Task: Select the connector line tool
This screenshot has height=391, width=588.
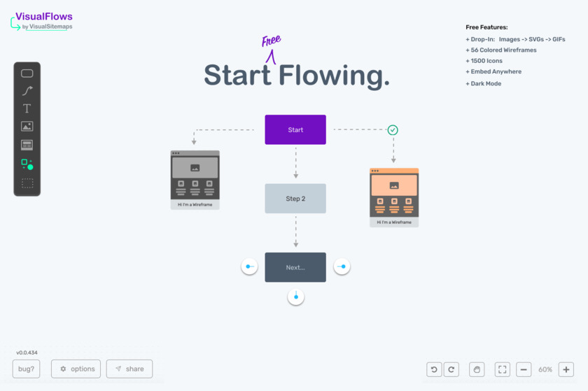Action: 27,91
